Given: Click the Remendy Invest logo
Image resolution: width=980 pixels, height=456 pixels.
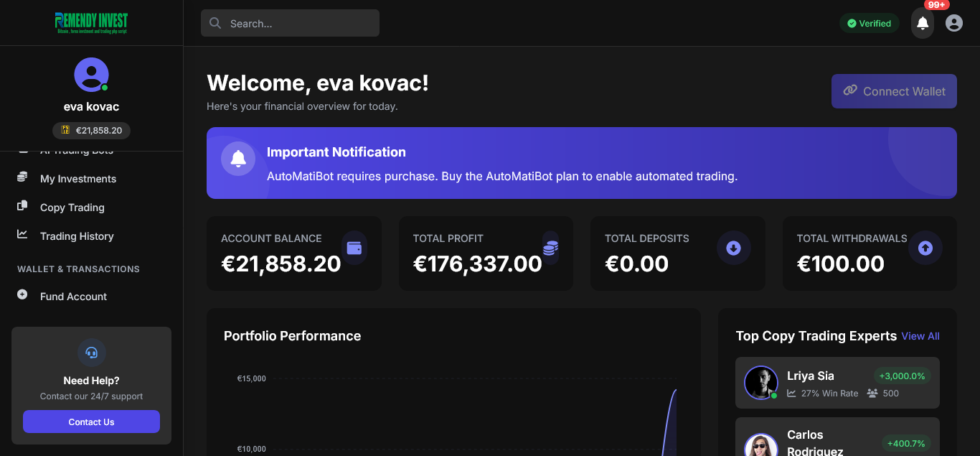Looking at the screenshot, I should tap(91, 23).
